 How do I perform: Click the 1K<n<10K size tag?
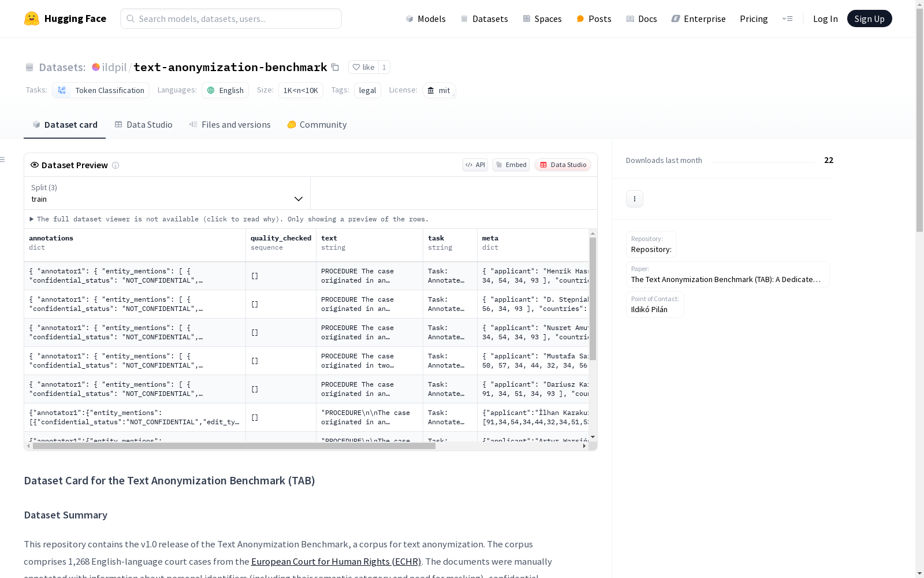coord(300,90)
